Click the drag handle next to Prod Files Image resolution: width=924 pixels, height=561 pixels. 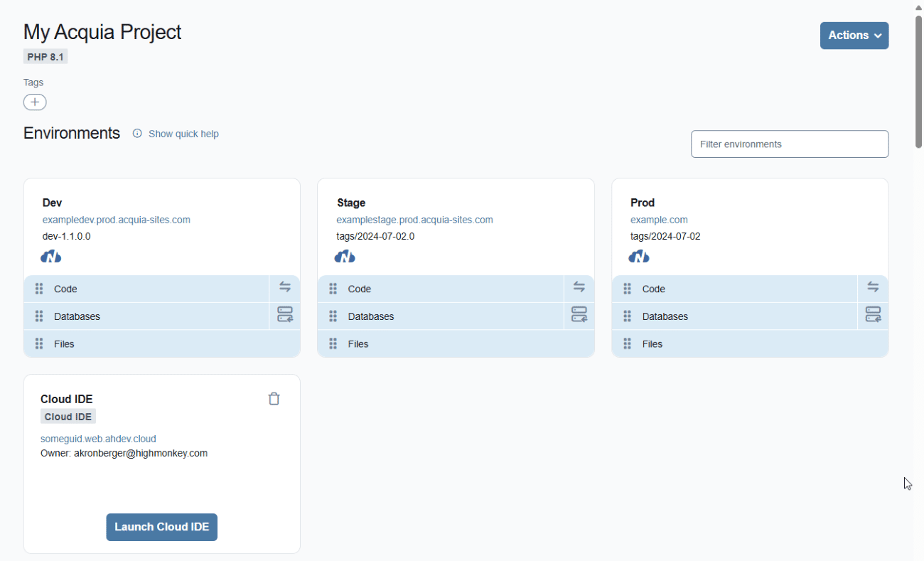[x=627, y=343]
